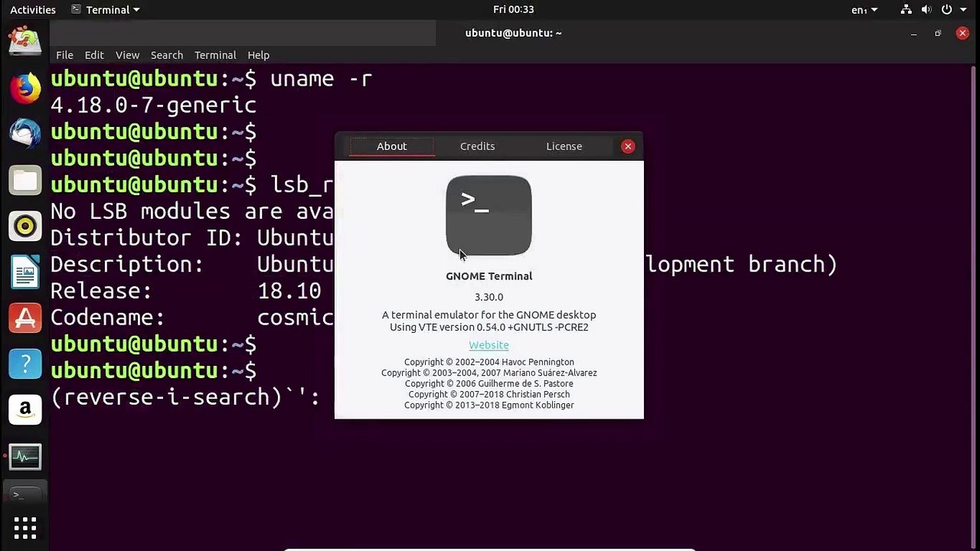Click the Havoc Pennington copyright line

488,362
